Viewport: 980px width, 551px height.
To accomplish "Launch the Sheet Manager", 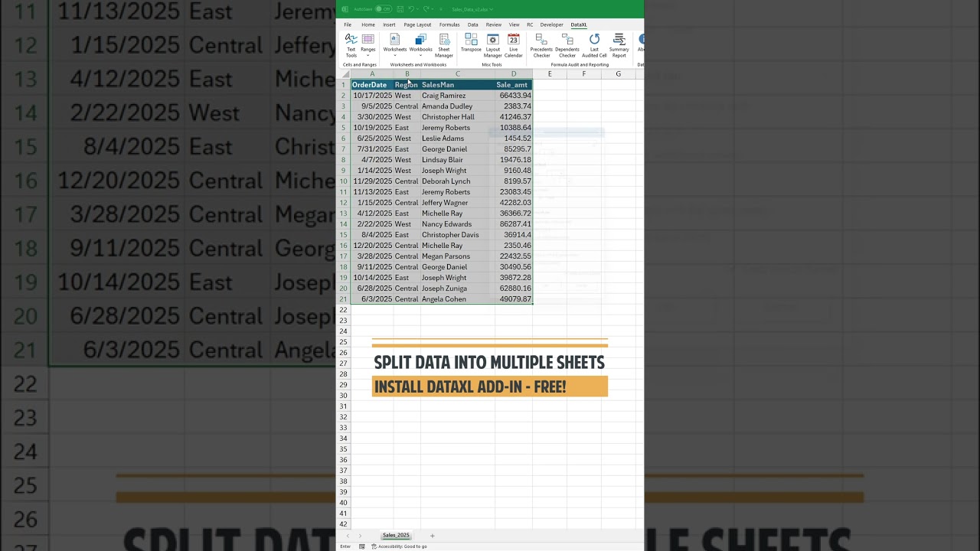I will [444, 45].
